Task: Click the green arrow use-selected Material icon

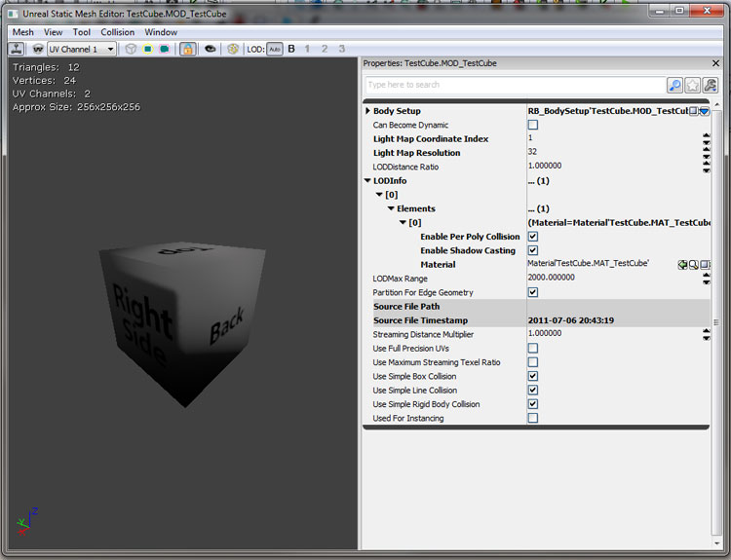Action: (682, 265)
